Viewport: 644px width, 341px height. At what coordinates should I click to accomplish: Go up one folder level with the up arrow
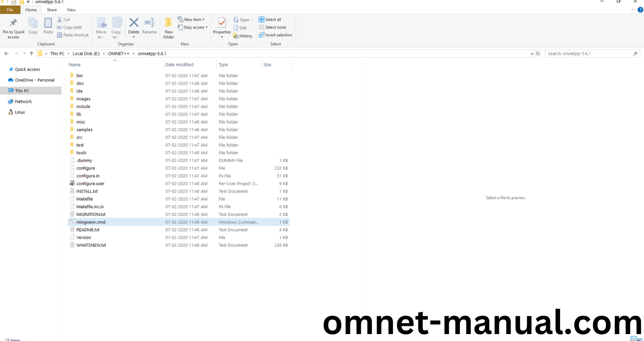pyautogui.click(x=31, y=54)
